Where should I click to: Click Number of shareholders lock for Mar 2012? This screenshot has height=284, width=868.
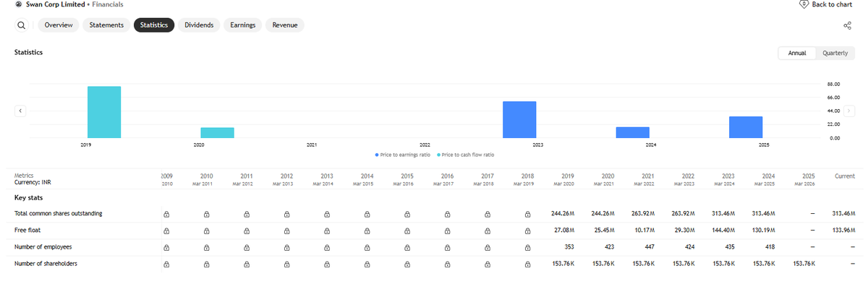click(x=247, y=264)
